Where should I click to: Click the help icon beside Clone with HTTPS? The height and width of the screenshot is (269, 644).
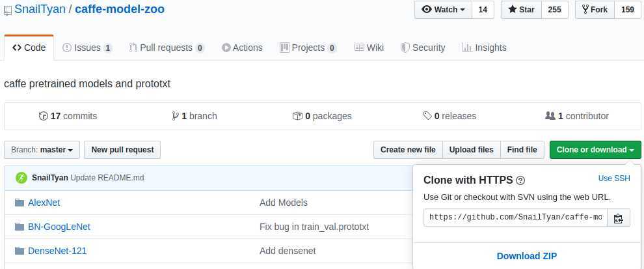520,180
